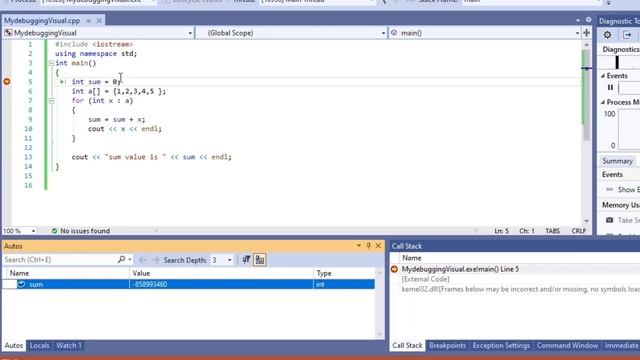
Task: Pin the Autos window with the pushpin
Action: [369, 246]
